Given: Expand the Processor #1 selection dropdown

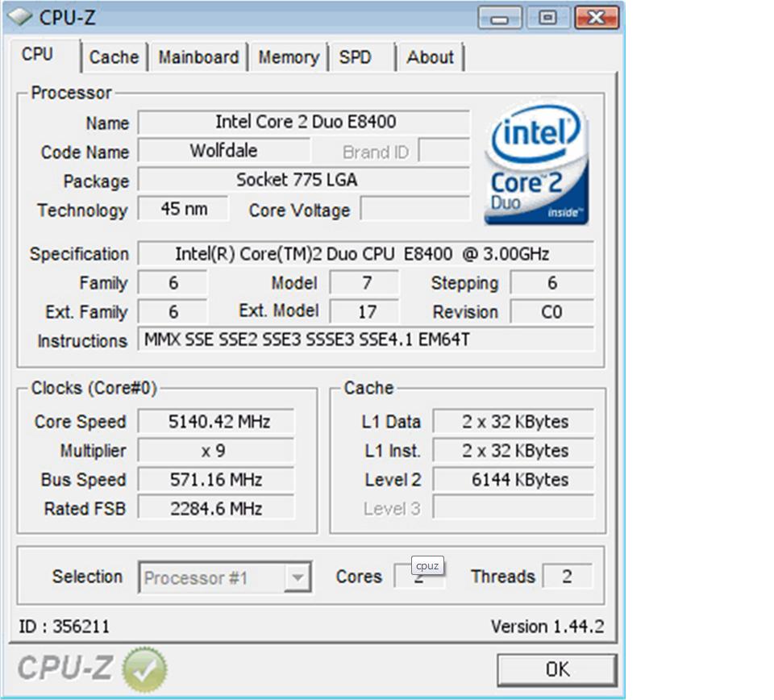Looking at the screenshot, I should click(x=298, y=577).
